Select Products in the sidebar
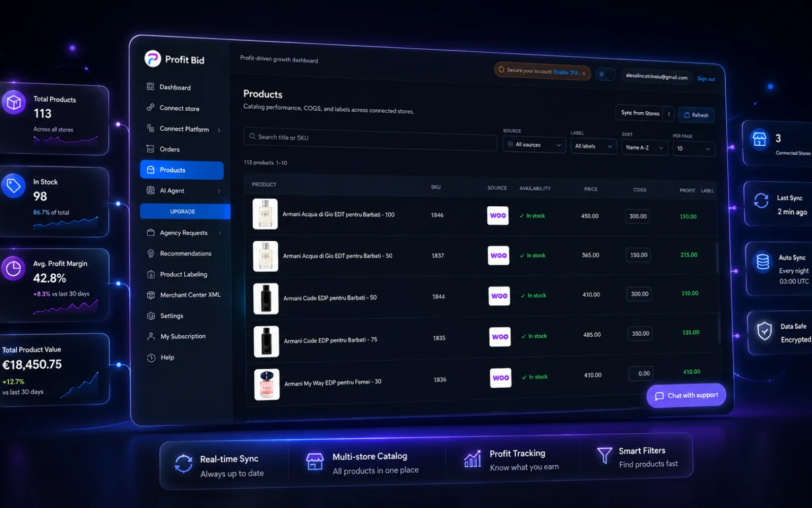812x508 pixels. click(182, 170)
